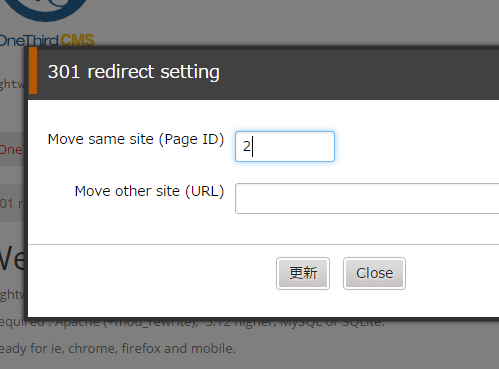Click the red 'One' link behind dialog

point(11,150)
